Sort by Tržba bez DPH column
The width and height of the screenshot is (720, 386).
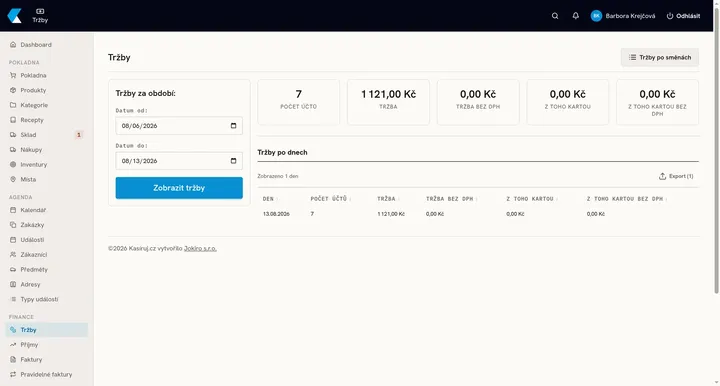coord(451,199)
